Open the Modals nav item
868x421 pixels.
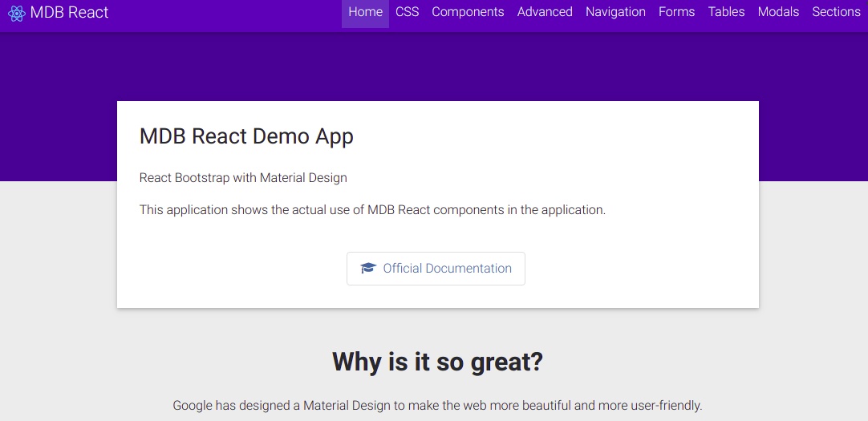(x=778, y=11)
